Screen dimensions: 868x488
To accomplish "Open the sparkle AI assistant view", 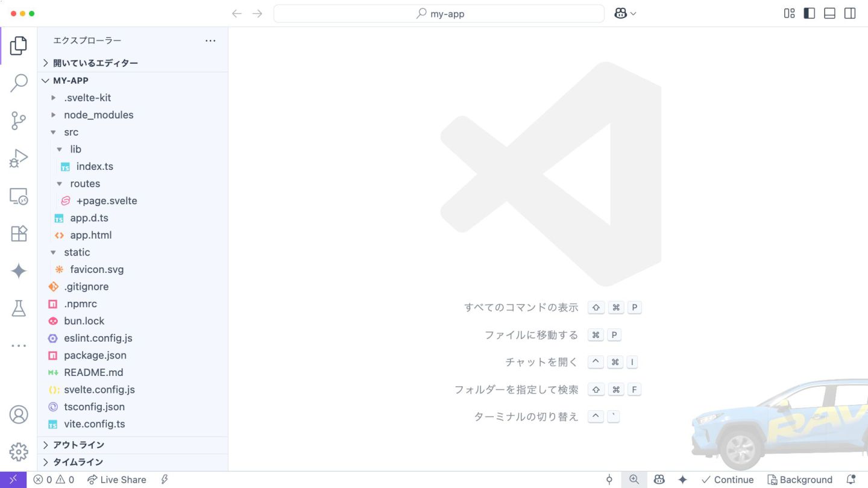I will coord(19,271).
